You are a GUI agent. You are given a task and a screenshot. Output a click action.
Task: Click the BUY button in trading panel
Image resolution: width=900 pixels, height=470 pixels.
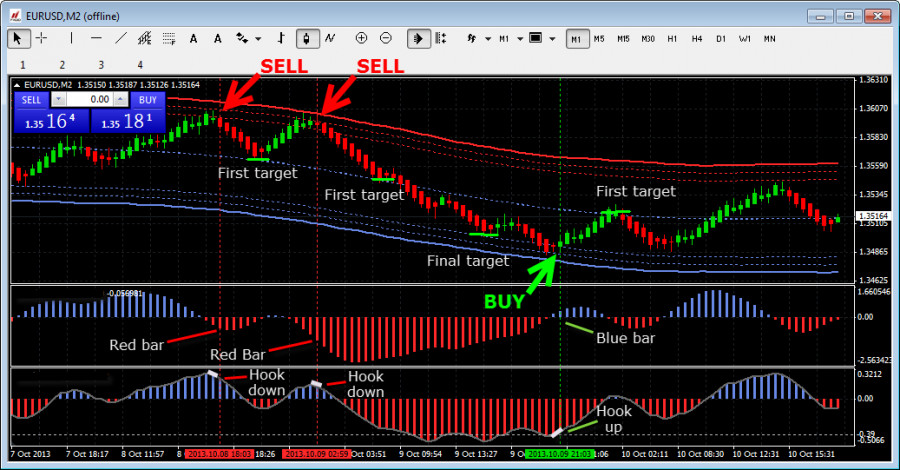pyautogui.click(x=148, y=100)
